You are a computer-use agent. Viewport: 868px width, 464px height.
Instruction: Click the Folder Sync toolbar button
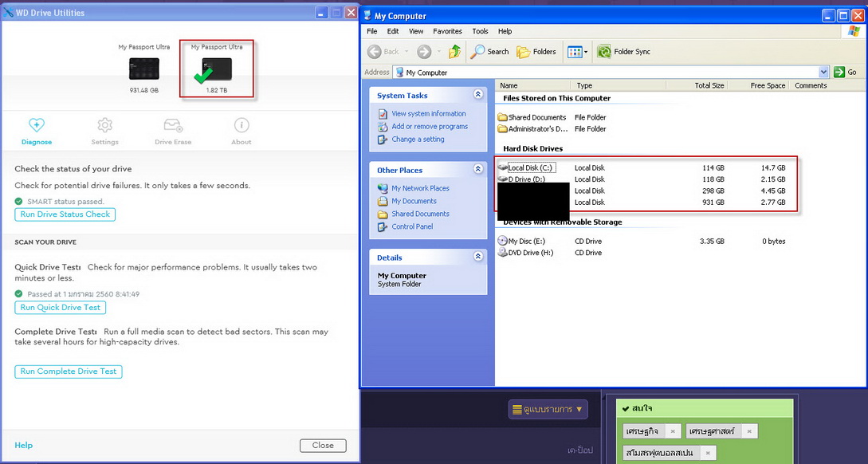[x=623, y=52]
